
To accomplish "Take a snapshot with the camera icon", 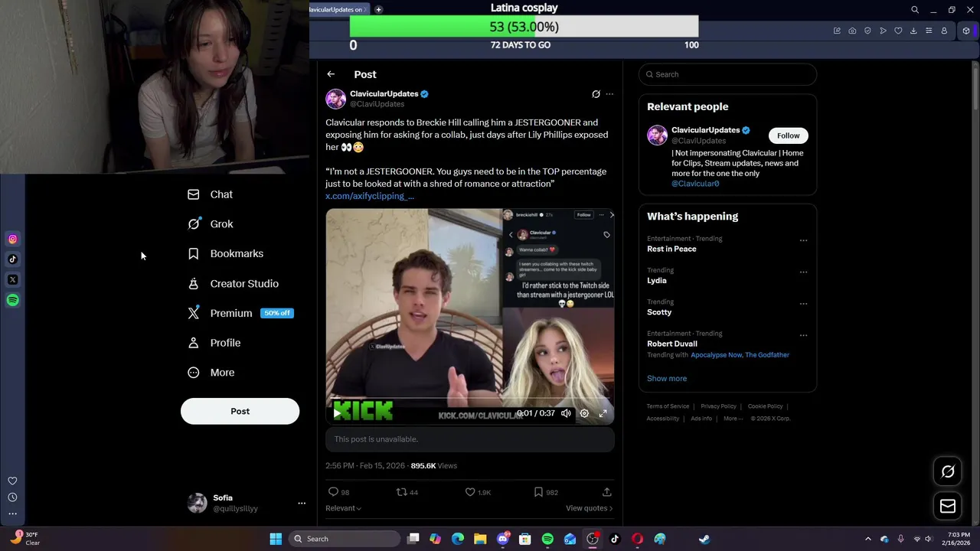I will [852, 31].
